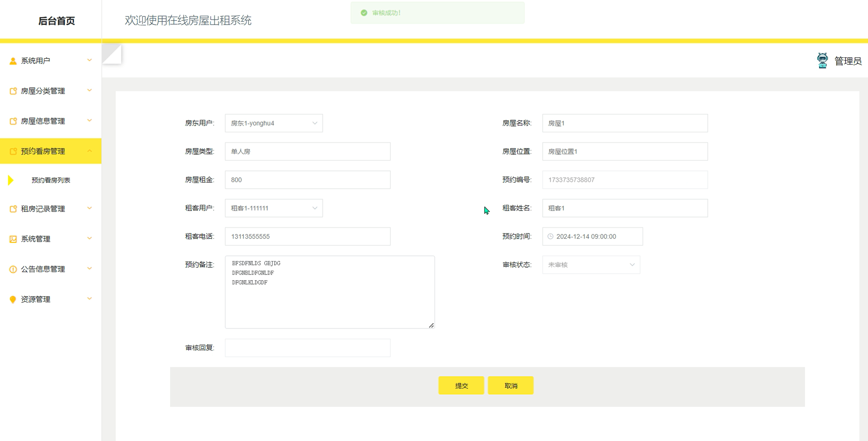This screenshot has height=441, width=868.
Task: Click the 系统管理 picture icon
Action: (x=13, y=239)
